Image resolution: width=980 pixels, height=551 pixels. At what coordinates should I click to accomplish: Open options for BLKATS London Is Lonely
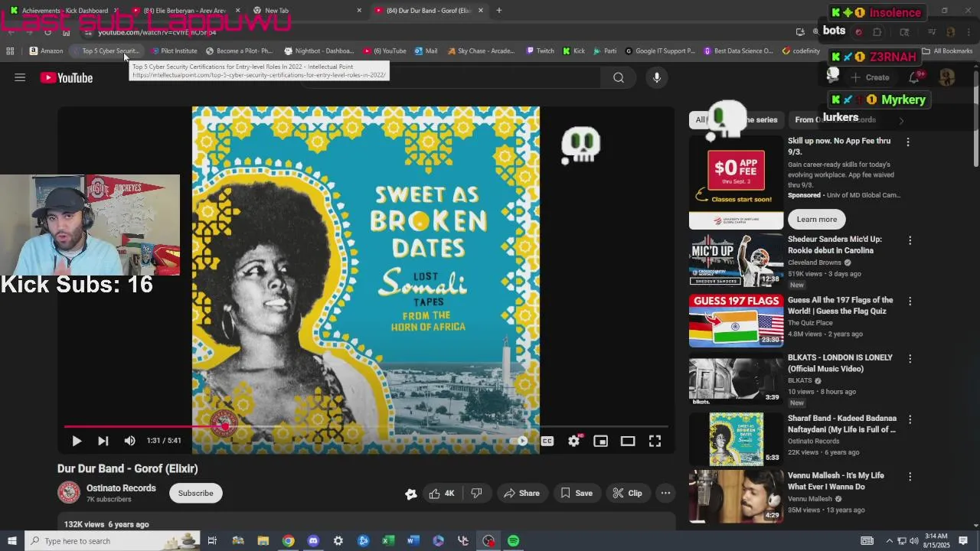910,358
